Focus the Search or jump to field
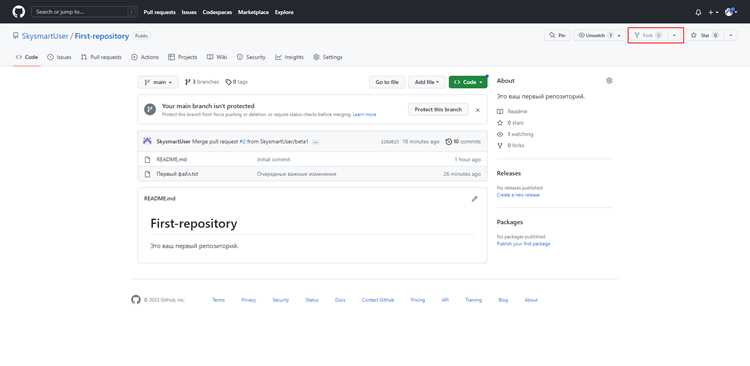 pyautogui.click(x=84, y=12)
